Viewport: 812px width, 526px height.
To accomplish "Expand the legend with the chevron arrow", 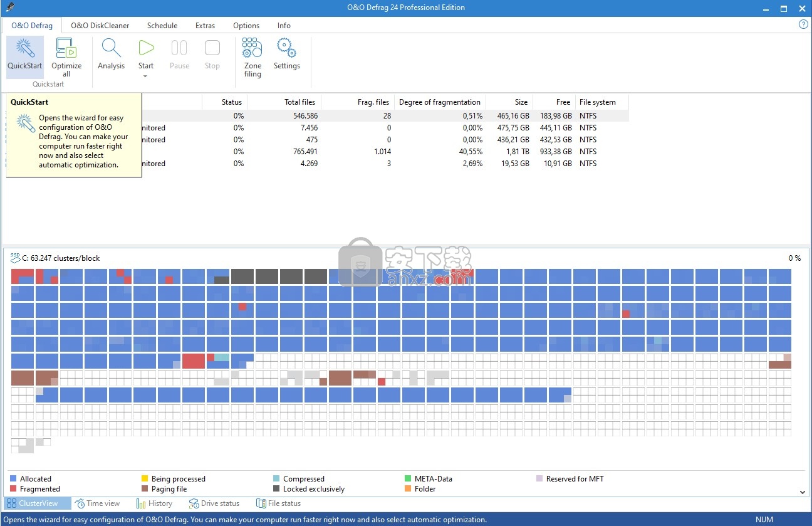I will [803, 493].
